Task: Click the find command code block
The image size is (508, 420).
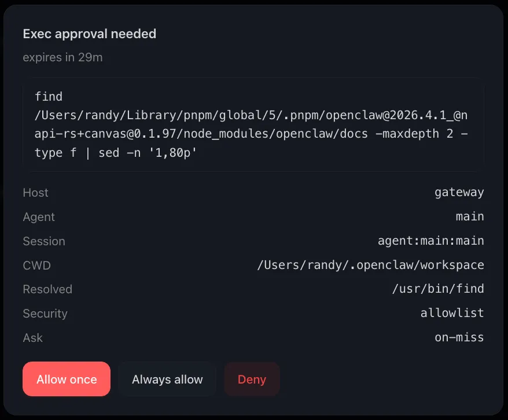Action: [x=253, y=125]
